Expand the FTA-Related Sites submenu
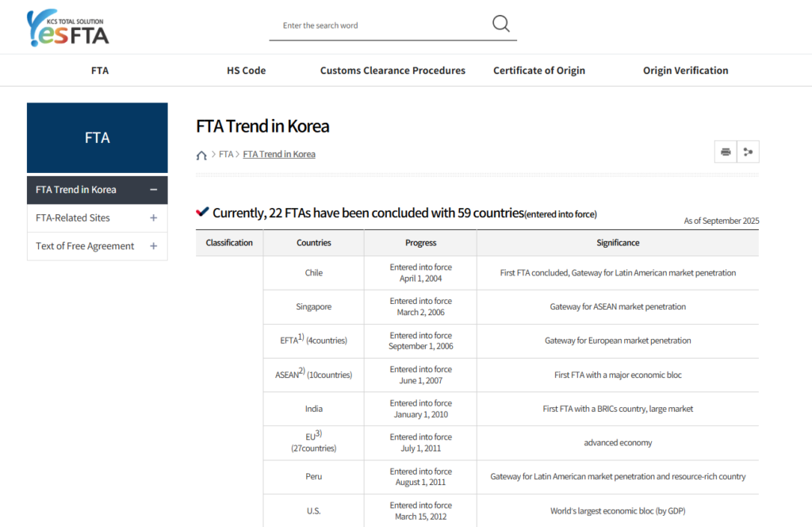 [x=153, y=218]
